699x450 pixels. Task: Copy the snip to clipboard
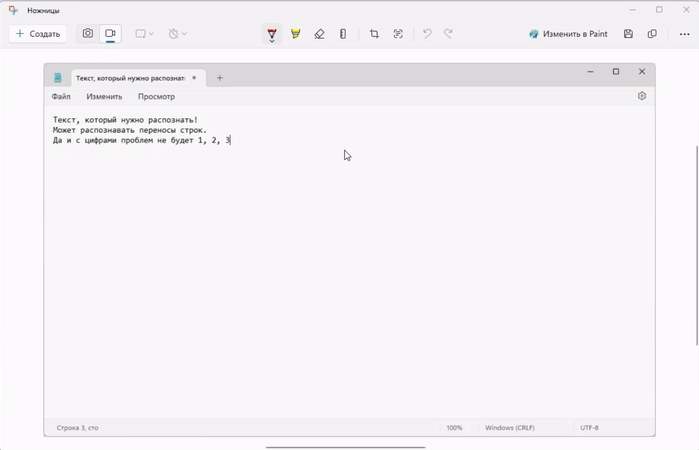652,34
